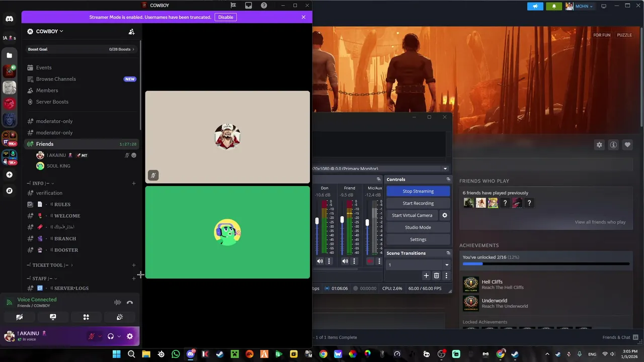Open headphone output options arrow
Image resolution: width=644 pixels, height=362 pixels.
pos(119,336)
